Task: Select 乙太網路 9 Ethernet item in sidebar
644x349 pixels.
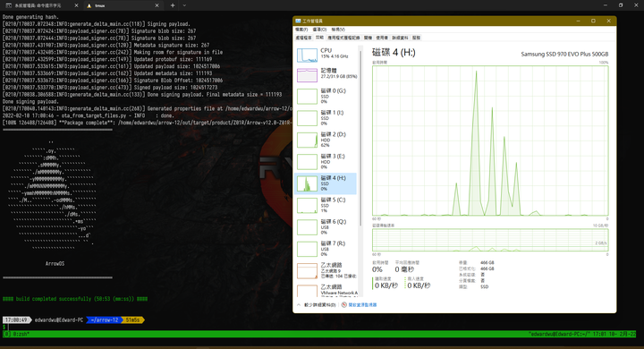Action: (x=326, y=270)
